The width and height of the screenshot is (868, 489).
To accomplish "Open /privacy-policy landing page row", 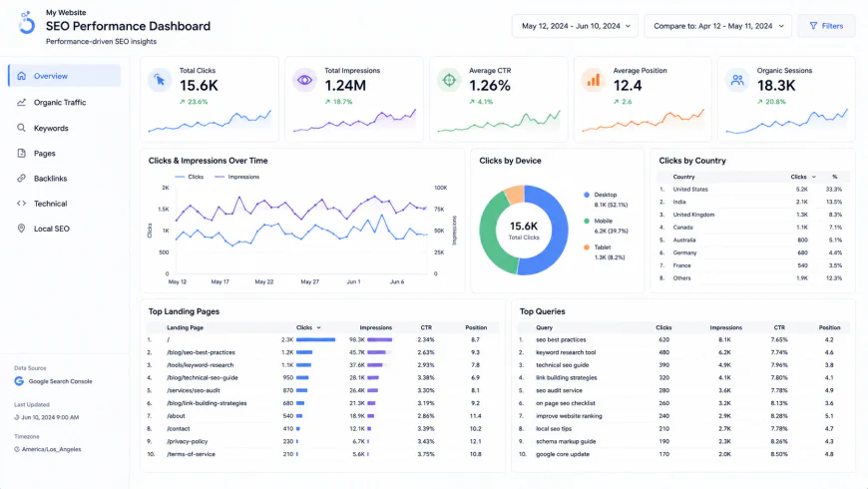I will pos(322,441).
